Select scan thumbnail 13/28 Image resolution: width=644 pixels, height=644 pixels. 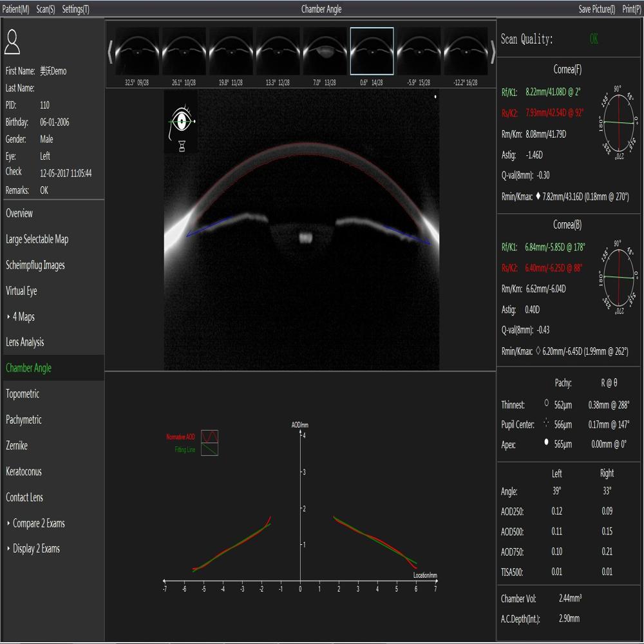[325, 51]
